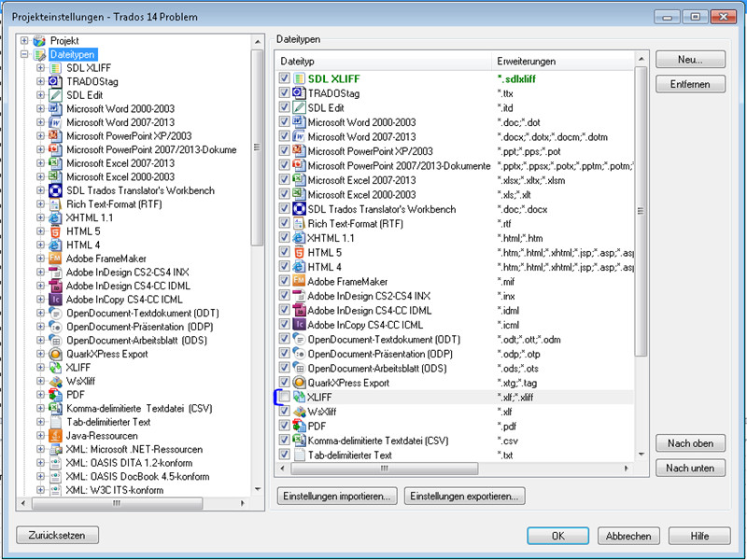This screenshot has height=560, width=747.
Task: Select XML: OASIS DITA 1.2-konform in tree
Action: pyautogui.click(x=129, y=463)
